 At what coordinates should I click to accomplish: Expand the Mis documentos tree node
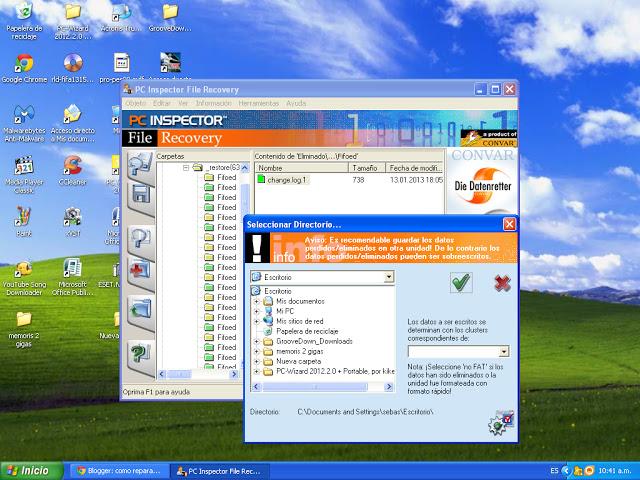click(x=257, y=301)
